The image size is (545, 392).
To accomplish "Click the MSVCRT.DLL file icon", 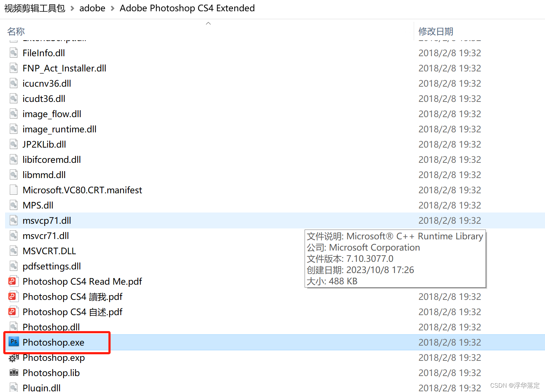I will [x=13, y=251].
